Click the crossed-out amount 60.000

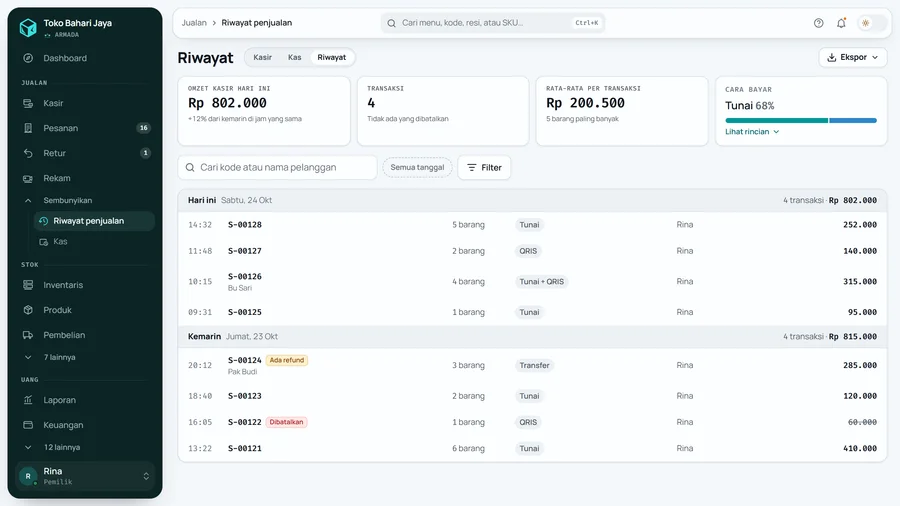coord(862,422)
